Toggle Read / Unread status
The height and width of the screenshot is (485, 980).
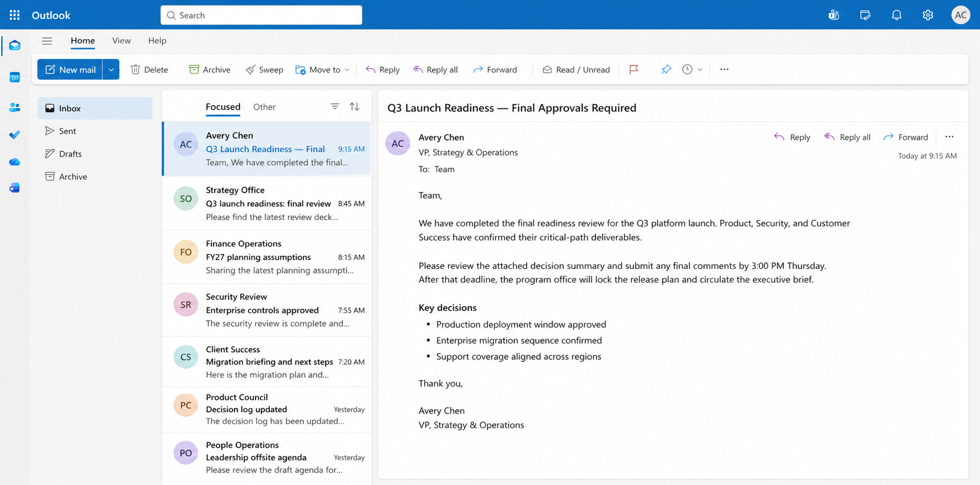pyautogui.click(x=576, y=69)
